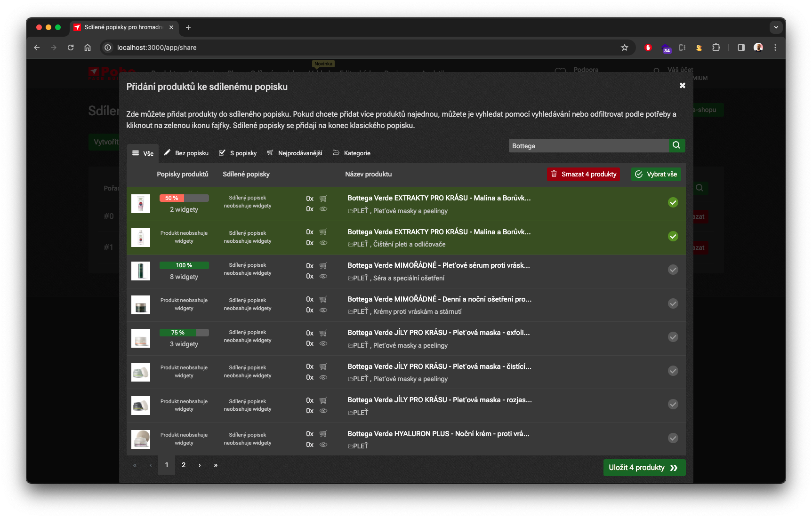Click cart icon in Pleťové sérum row

pos(323,266)
